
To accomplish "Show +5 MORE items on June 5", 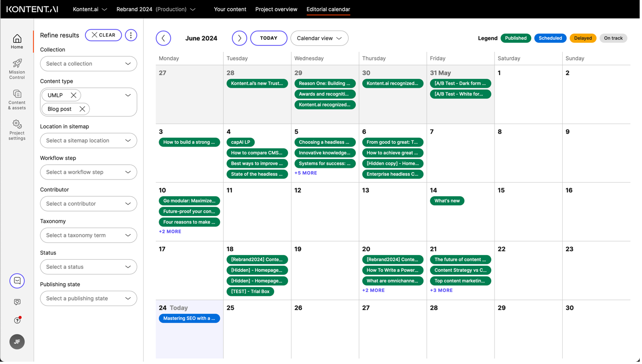I will click(306, 173).
